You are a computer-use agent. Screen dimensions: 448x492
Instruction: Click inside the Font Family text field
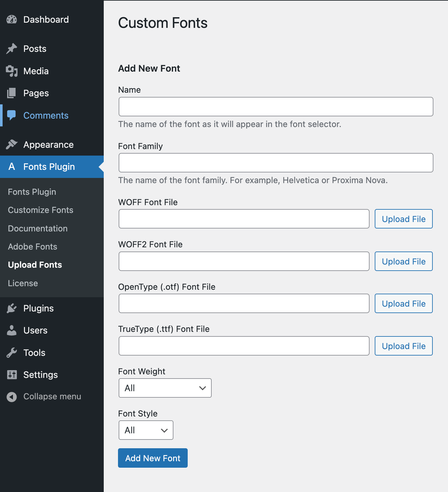276,163
